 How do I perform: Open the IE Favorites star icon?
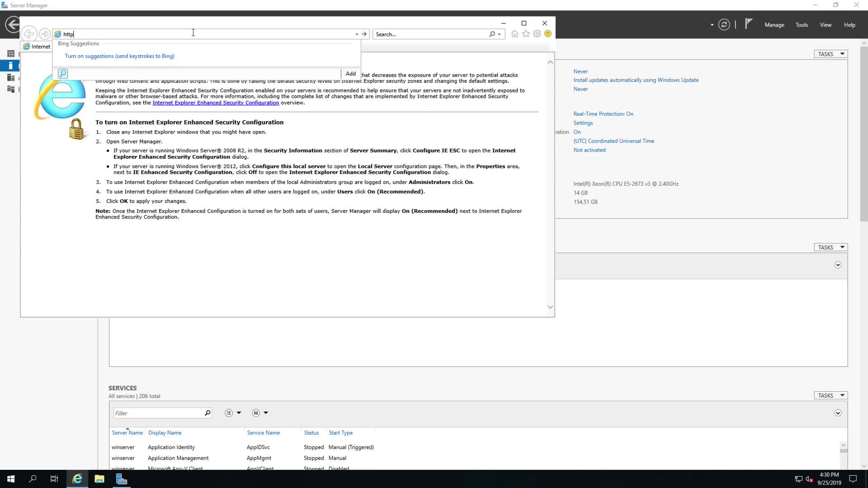526,34
